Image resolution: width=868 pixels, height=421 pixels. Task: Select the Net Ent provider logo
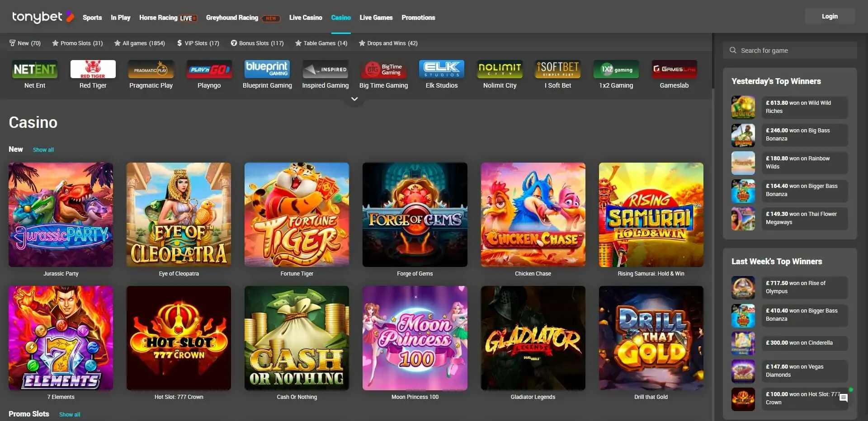35,70
